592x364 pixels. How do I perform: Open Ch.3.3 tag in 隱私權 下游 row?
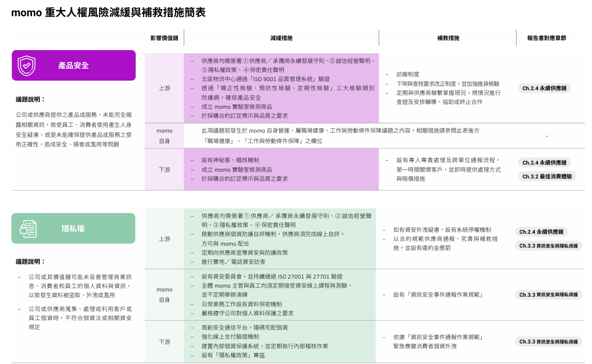pyautogui.click(x=548, y=342)
